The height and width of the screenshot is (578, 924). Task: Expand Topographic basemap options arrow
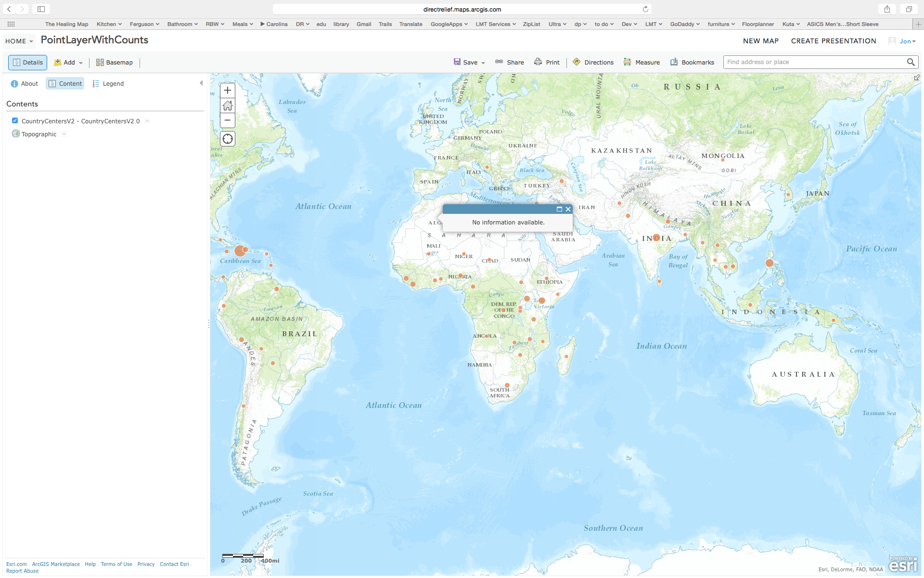[x=64, y=134]
